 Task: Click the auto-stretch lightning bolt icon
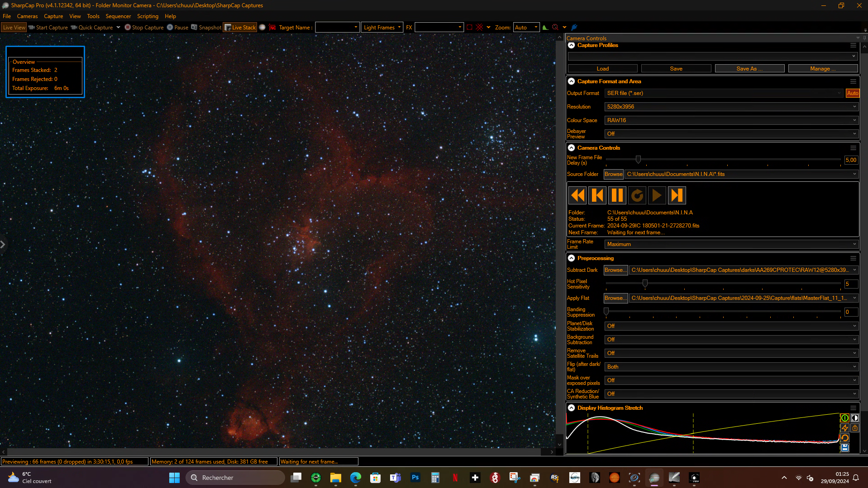(x=844, y=428)
